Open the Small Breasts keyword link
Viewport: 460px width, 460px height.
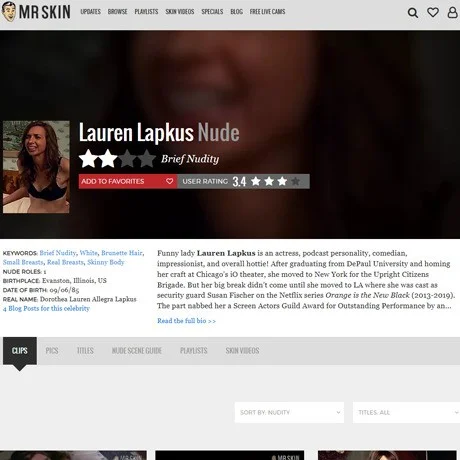(x=23, y=262)
